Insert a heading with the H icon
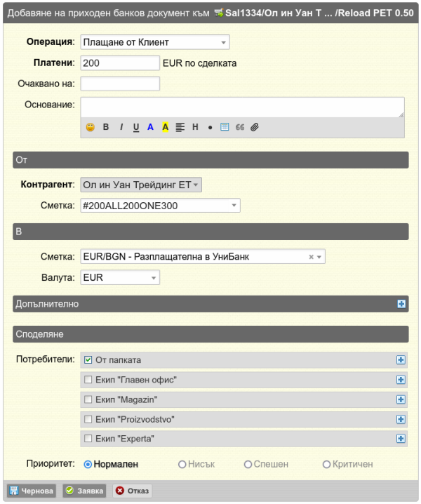Viewport: 421px width, 504px height. coord(195,127)
